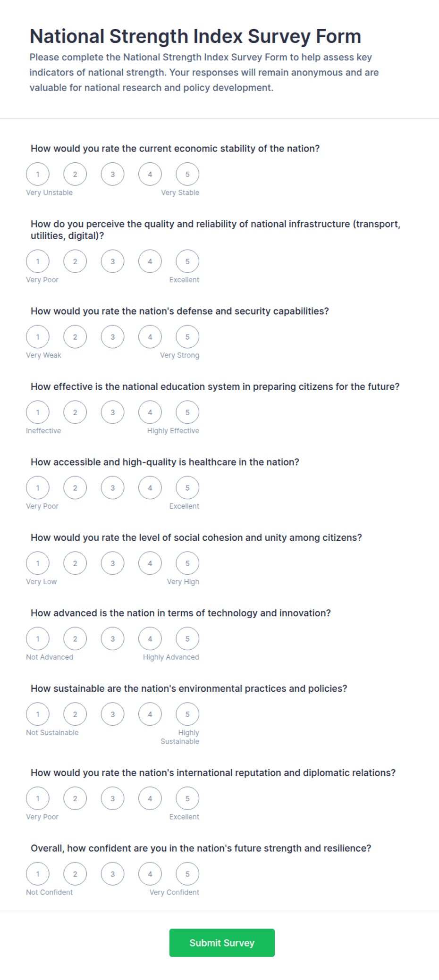Select 2 for international reputation
The height and width of the screenshot is (980, 439).
75,798
